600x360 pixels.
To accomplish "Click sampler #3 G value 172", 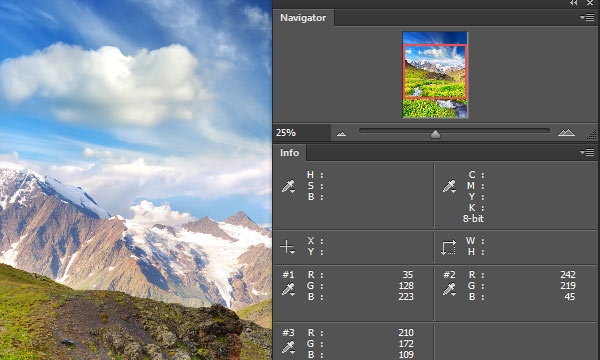I will [x=406, y=344].
